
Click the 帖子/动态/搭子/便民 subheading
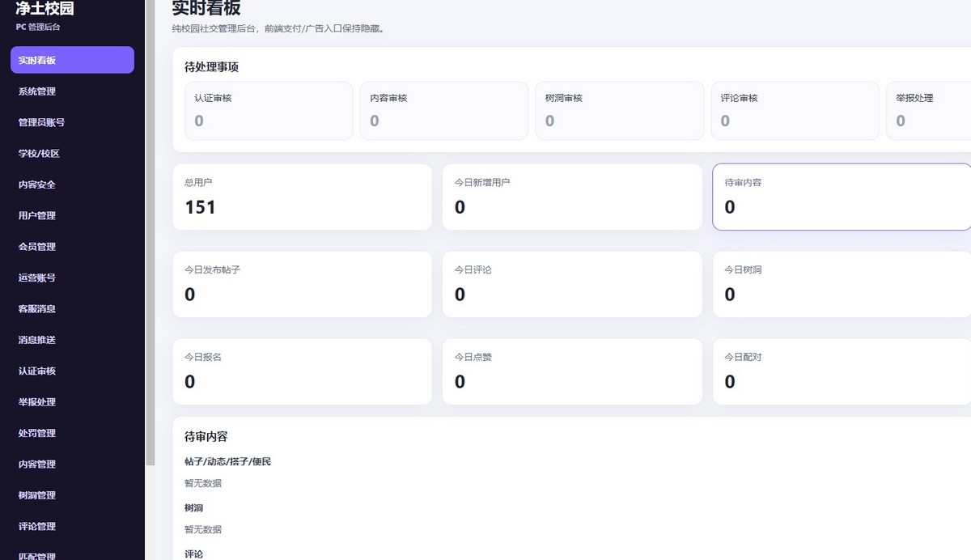point(228,461)
